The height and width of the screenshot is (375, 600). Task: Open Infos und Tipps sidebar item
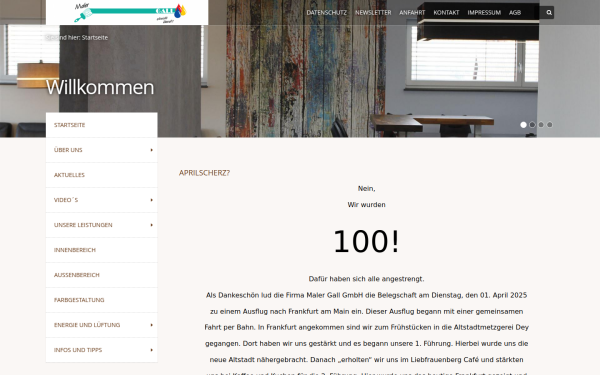click(x=101, y=350)
